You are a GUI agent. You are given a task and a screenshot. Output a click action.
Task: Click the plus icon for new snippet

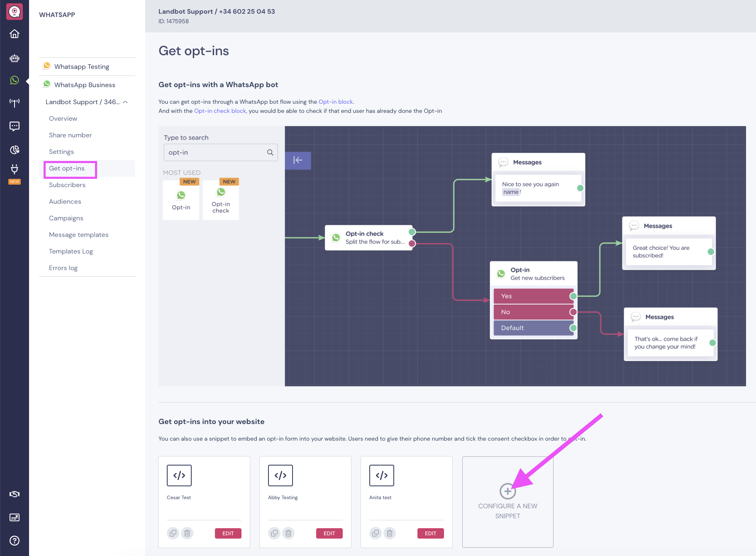tap(507, 491)
